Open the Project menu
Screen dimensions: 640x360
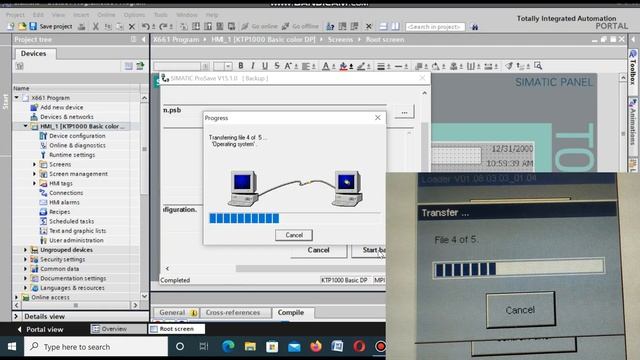pyautogui.click(x=16, y=15)
